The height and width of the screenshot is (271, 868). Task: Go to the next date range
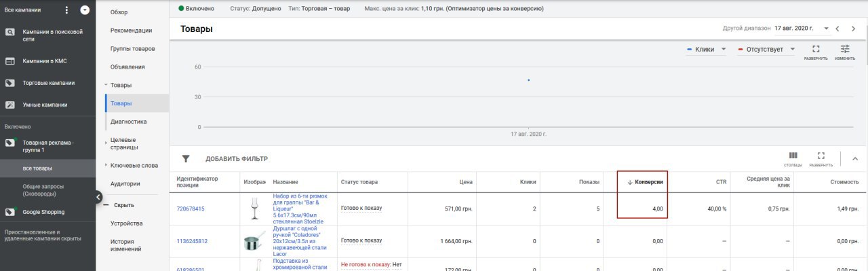tap(854, 29)
